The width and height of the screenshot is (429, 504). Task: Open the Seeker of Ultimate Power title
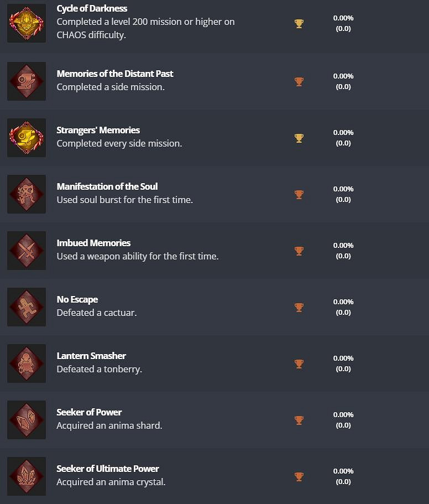pyautogui.click(x=107, y=469)
